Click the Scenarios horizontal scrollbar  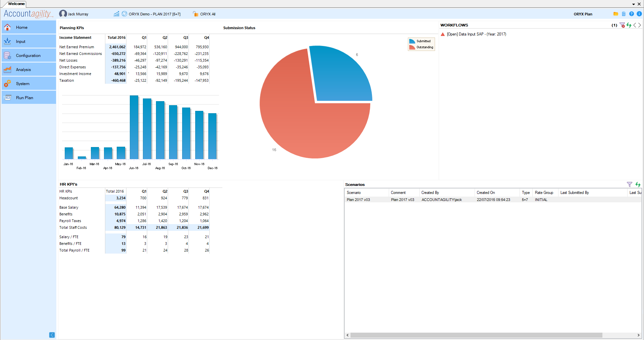476,335
